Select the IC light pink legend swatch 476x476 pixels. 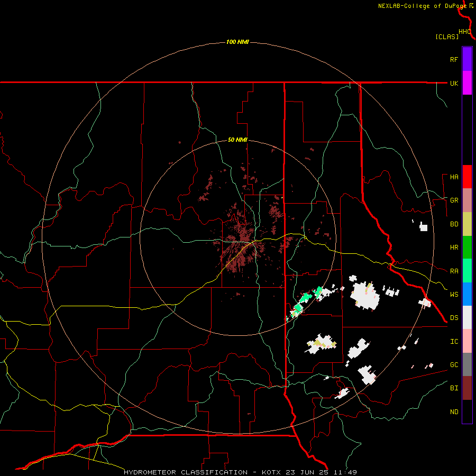click(467, 341)
